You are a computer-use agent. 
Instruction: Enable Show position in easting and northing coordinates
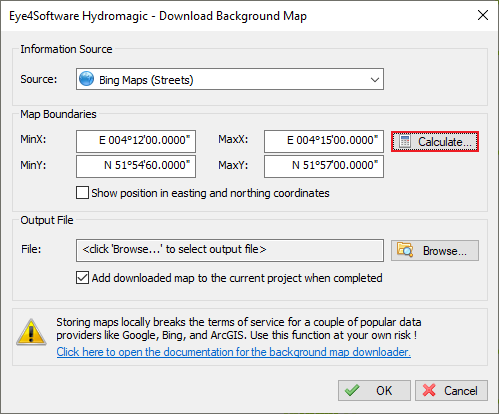[x=82, y=193]
